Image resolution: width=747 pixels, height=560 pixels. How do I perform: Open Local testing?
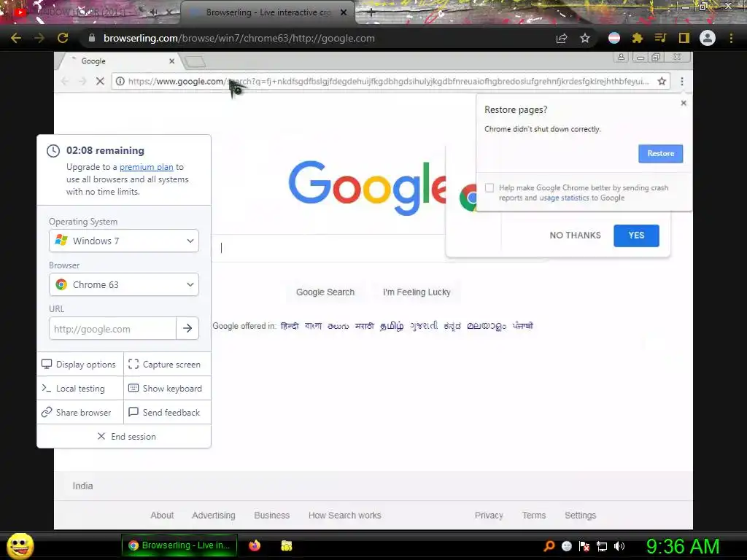[x=80, y=389]
